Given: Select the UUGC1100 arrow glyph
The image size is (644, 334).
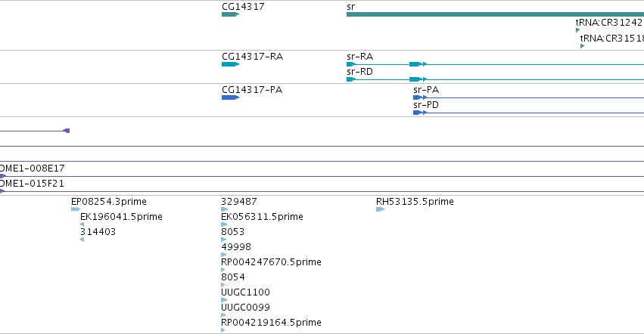Looking at the screenshot, I should coord(224,300).
